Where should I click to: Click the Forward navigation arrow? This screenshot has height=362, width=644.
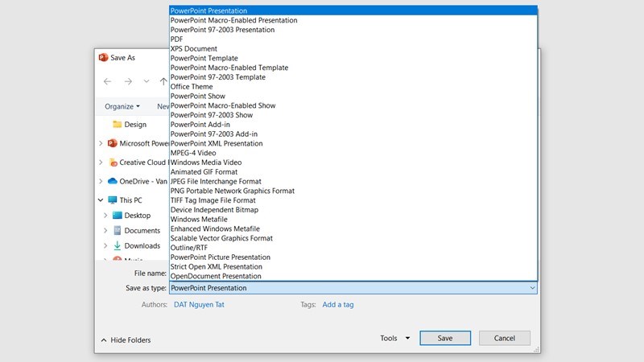[128, 81]
